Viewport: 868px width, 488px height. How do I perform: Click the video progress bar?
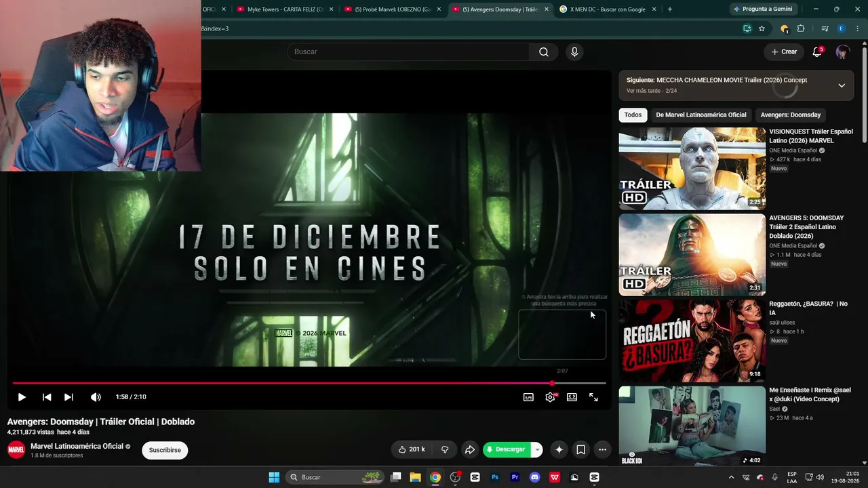click(x=309, y=383)
